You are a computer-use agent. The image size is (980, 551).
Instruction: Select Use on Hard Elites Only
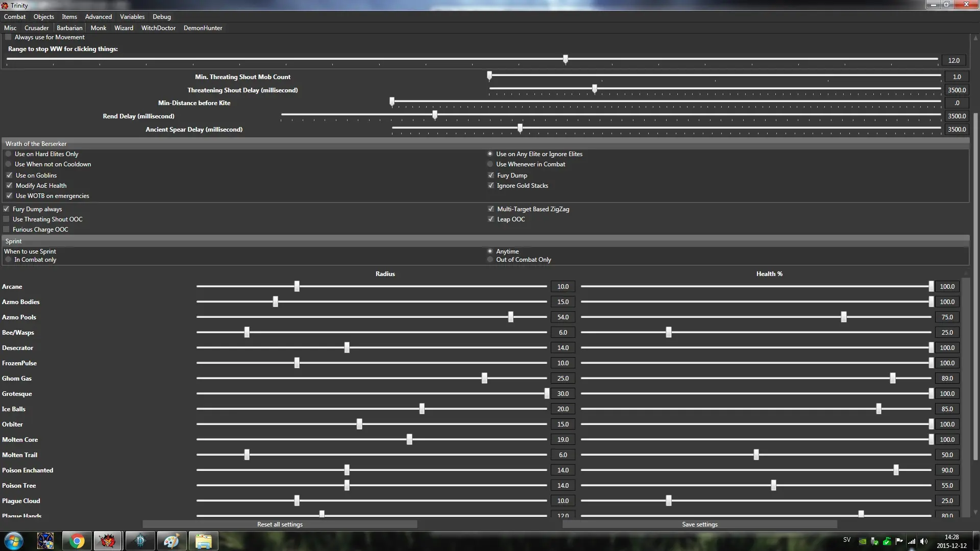point(8,154)
